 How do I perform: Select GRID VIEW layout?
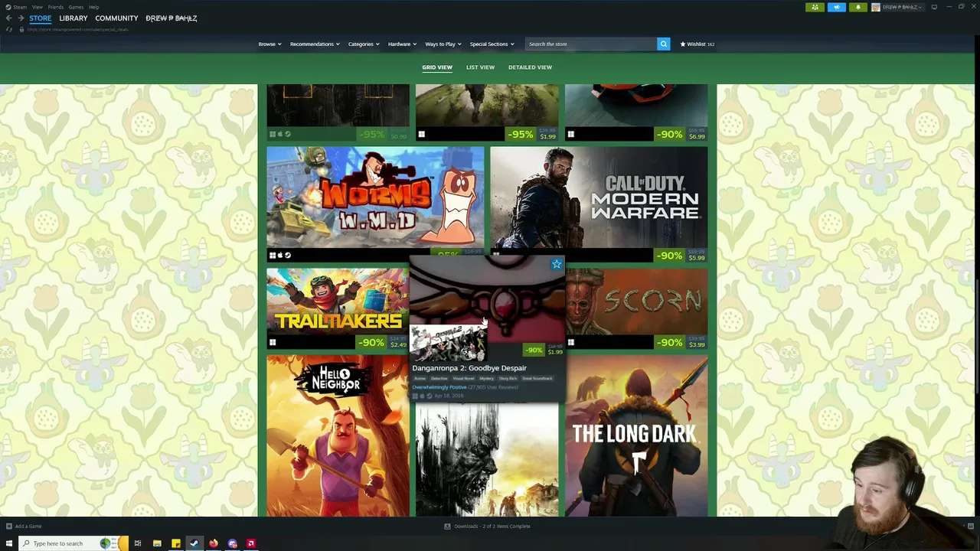(437, 67)
